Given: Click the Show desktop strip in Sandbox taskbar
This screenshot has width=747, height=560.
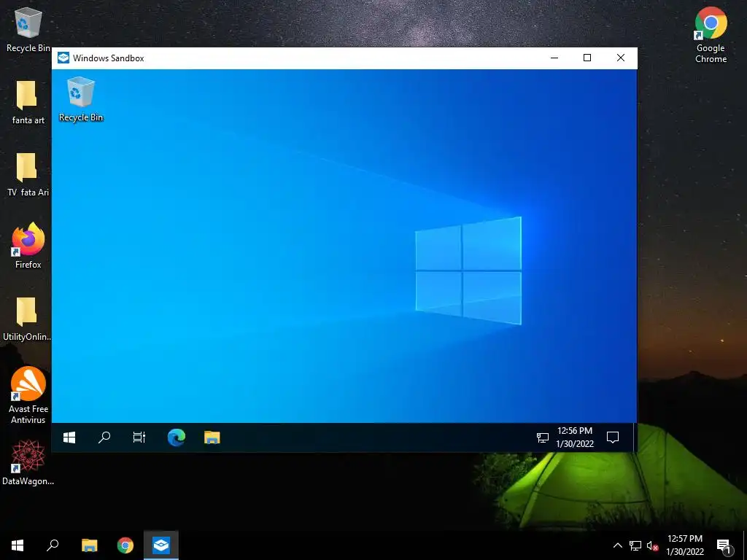Looking at the screenshot, I should (x=635, y=437).
